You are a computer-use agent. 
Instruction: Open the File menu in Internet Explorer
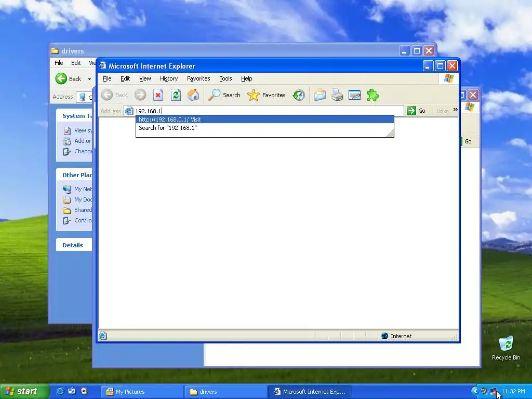click(107, 78)
